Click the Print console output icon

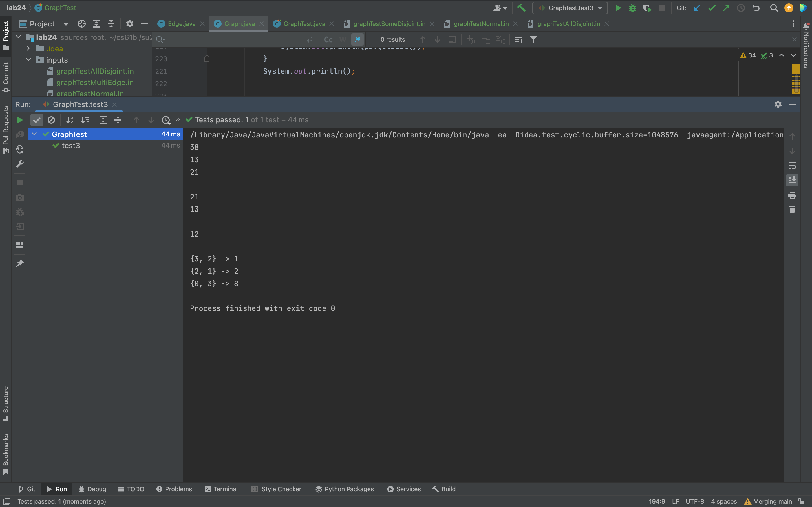click(792, 195)
